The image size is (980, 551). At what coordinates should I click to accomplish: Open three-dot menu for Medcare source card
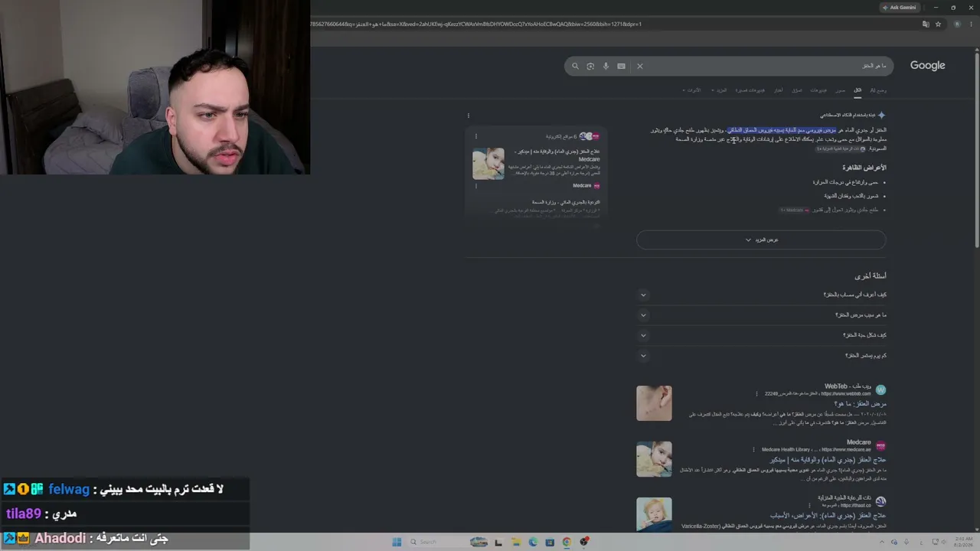click(x=476, y=186)
